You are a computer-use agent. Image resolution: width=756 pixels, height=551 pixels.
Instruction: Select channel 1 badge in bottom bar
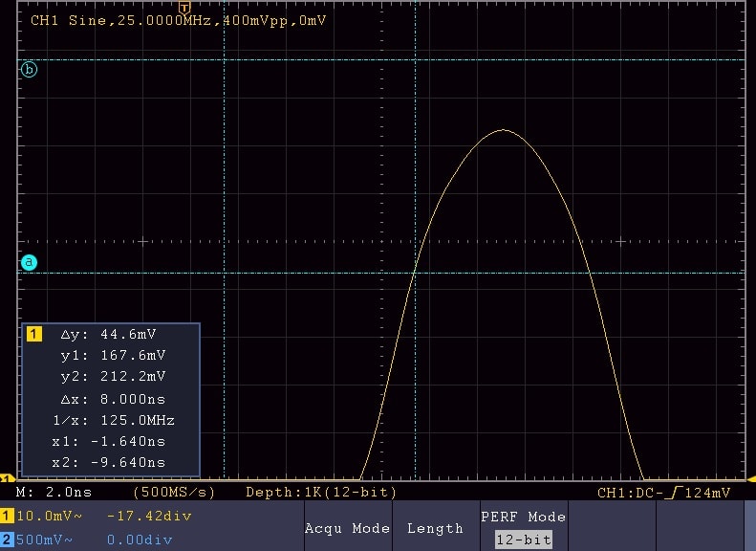7,516
